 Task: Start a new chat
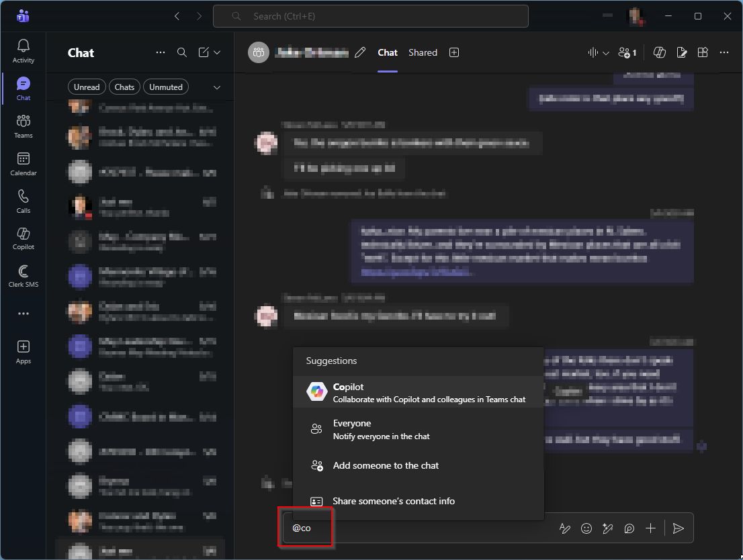pos(204,52)
